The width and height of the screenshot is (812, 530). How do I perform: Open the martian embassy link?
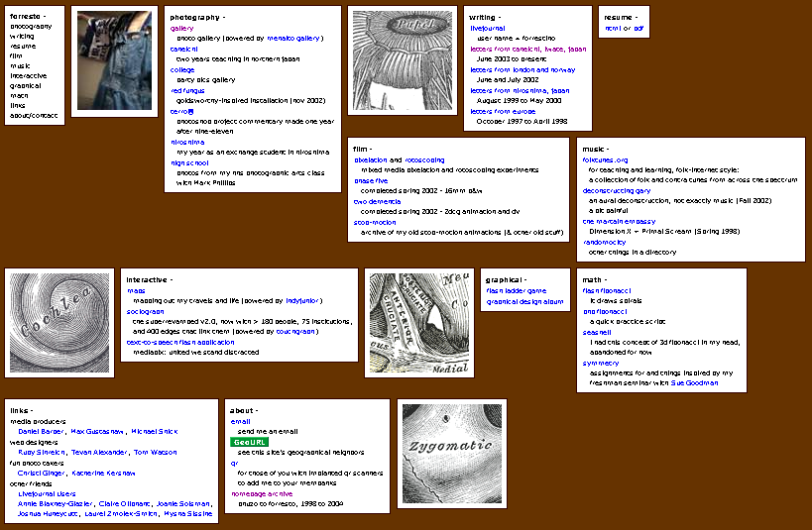619,222
